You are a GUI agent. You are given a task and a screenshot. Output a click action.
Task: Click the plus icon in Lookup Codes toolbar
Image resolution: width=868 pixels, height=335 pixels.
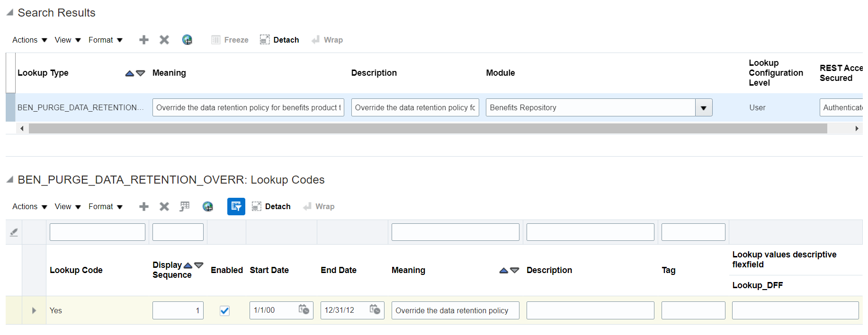pyautogui.click(x=144, y=207)
